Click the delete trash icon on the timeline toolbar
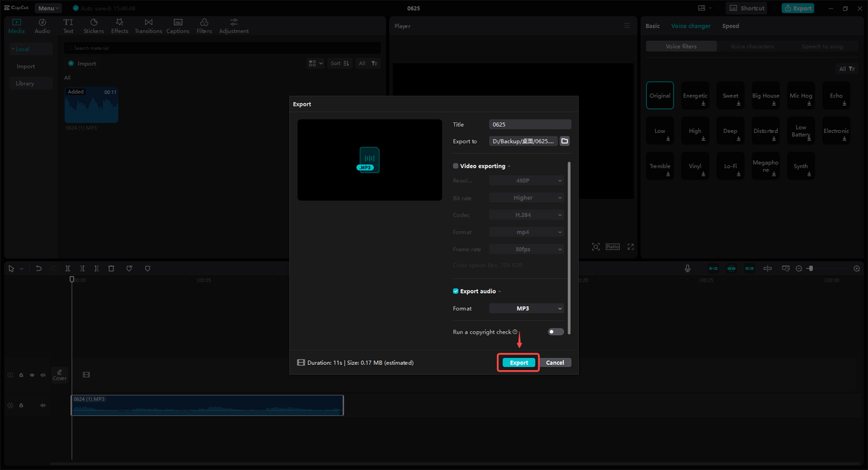868x470 pixels. pos(111,269)
